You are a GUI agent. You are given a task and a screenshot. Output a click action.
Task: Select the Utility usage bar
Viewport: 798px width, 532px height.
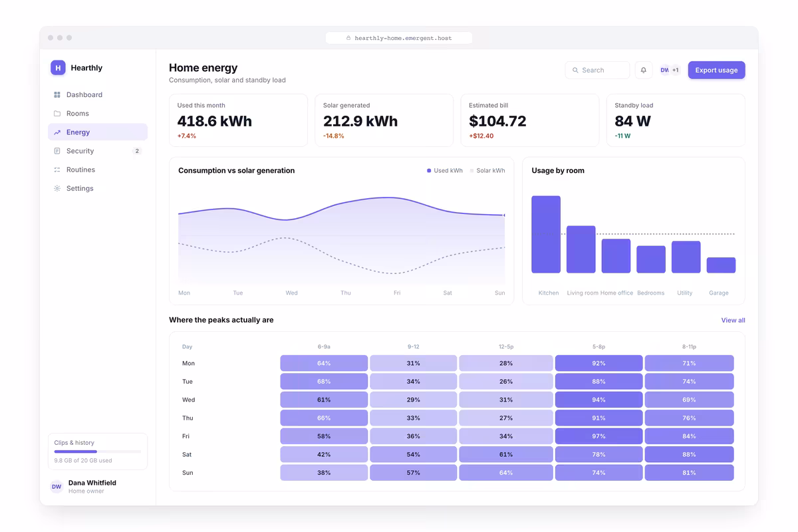pyautogui.click(x=686, y=257)
